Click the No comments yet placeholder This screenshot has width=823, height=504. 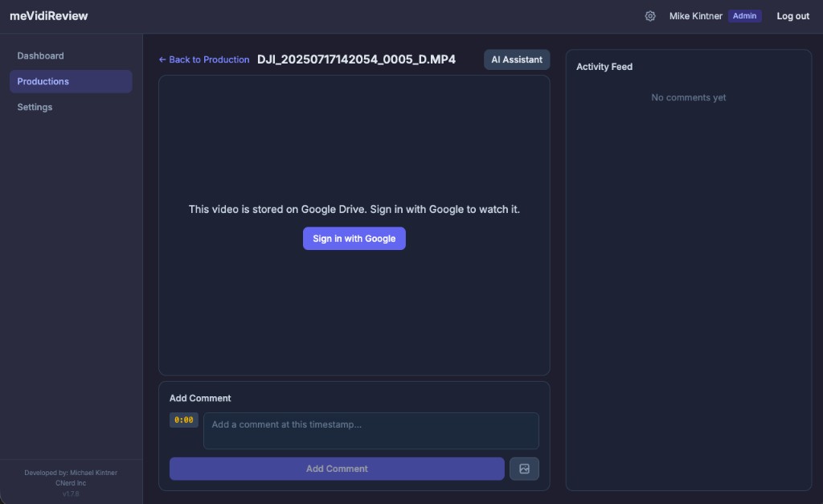pos(688,97)
